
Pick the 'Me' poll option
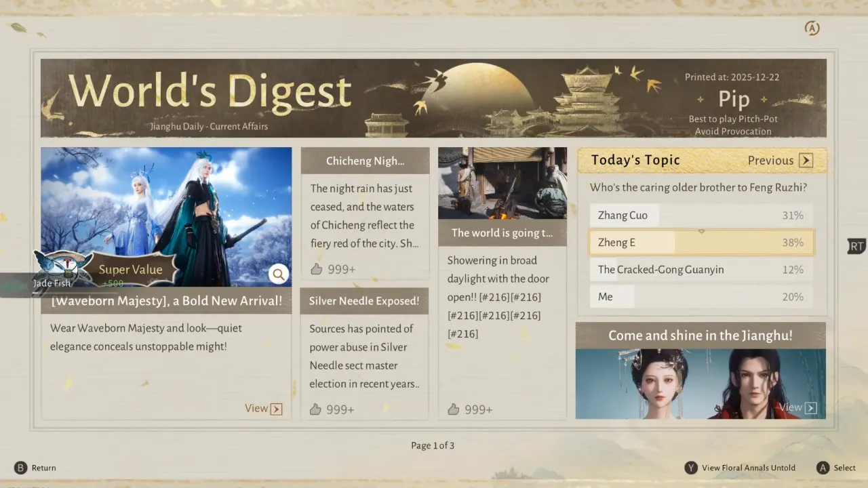pyautogui.click(x=701, y=297)
